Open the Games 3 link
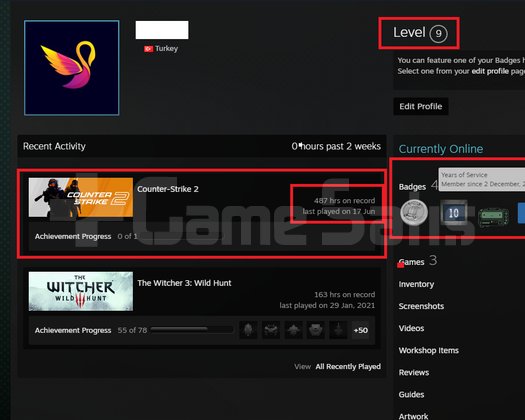This screenshot has width=525, height=420. 418,261
